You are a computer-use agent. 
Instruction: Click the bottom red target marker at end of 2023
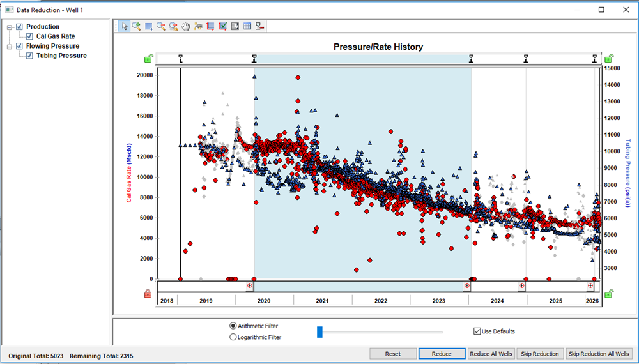point(467,286)
